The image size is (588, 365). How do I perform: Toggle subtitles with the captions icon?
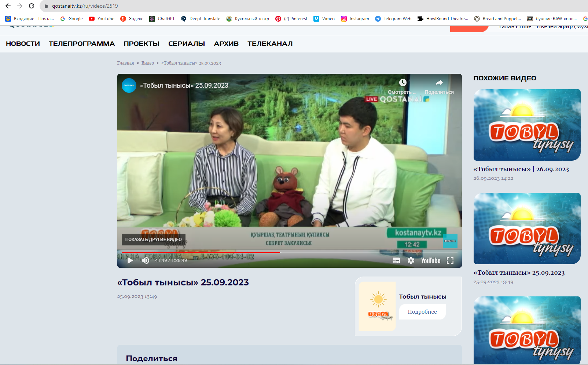(396, 260)
